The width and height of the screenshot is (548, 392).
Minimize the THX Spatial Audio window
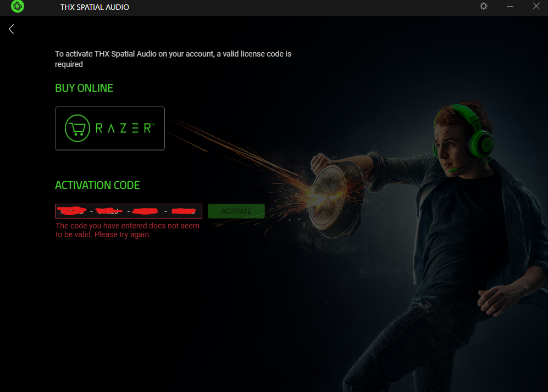tap(510, 6)
